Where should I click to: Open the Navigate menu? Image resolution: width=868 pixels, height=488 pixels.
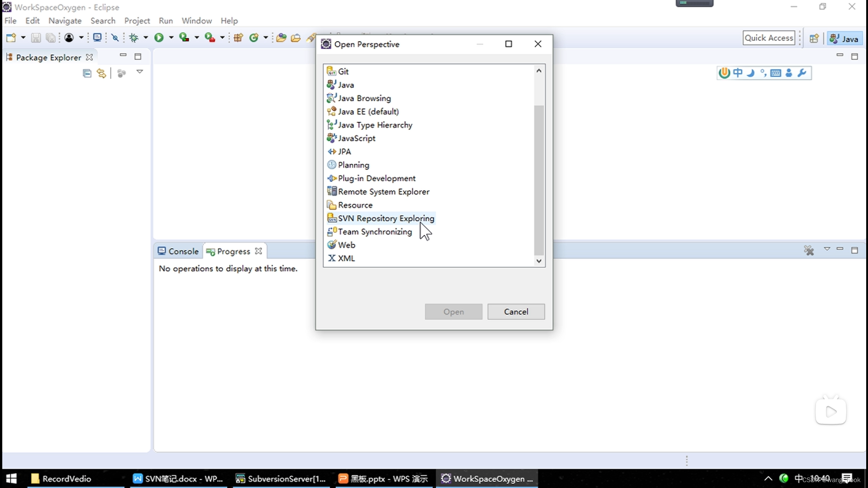click(x=65, y=21)
